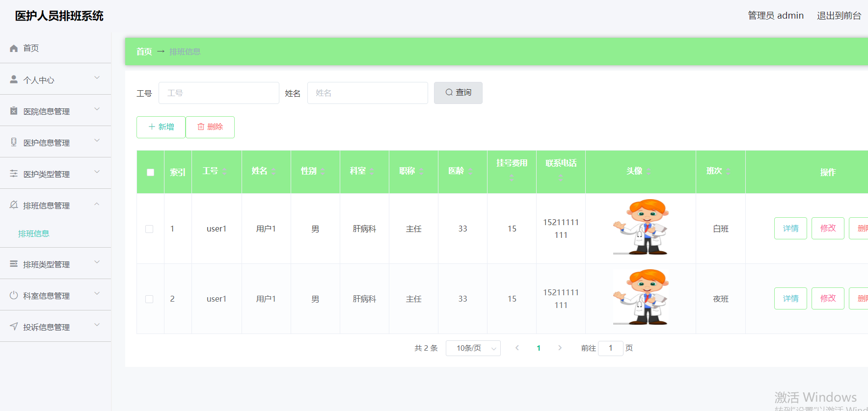This screenshot has width=868, height=411.
Task: Click the 排班信息 breadcrumb text
Action: pos(185,51)
